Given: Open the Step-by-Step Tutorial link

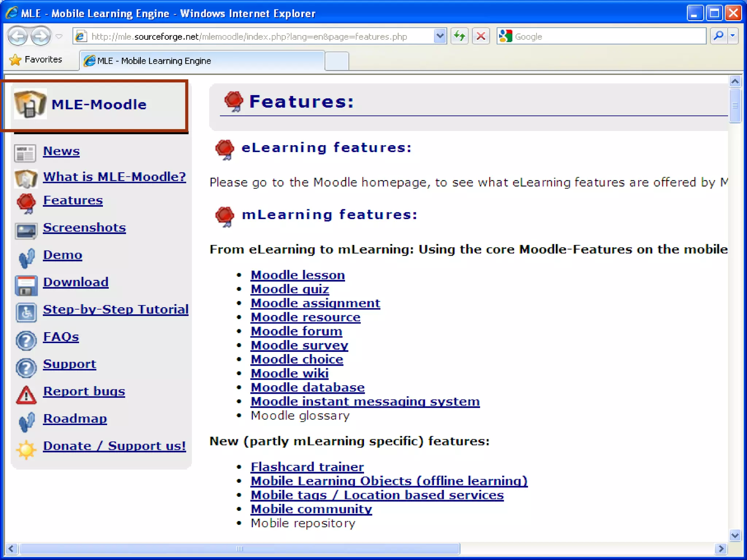Looking at the screenshot, I should tap(116, 310).
